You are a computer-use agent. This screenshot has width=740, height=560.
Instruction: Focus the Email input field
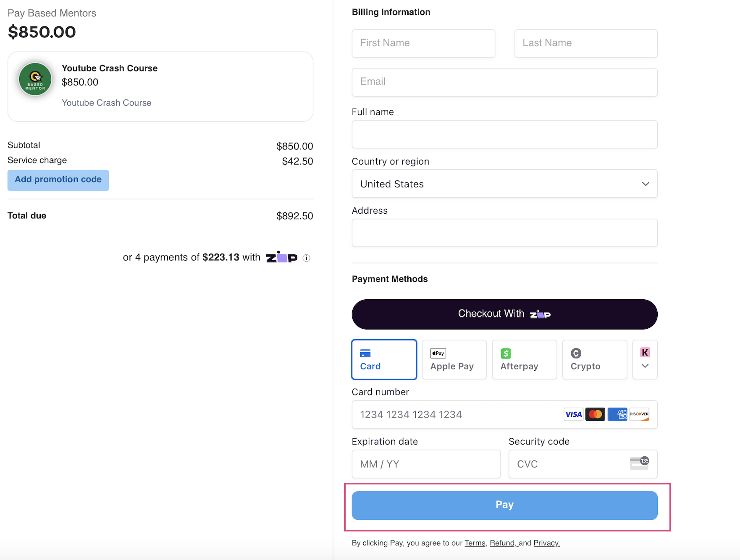(504, 82)
